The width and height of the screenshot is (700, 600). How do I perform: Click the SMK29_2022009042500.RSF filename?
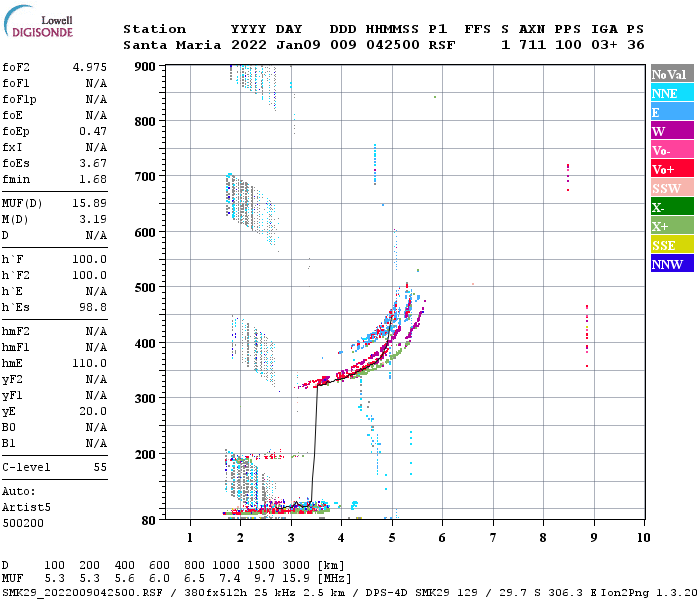click(x=82, y=593)
